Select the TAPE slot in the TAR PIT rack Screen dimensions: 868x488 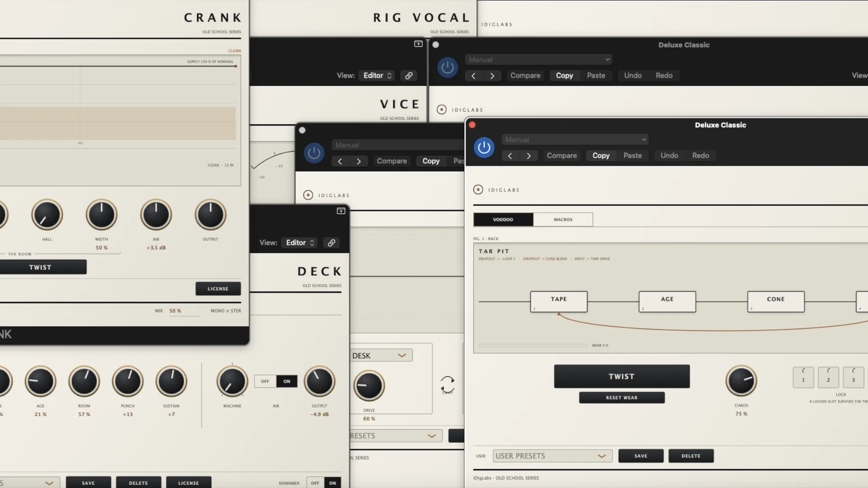click(559, 301)
